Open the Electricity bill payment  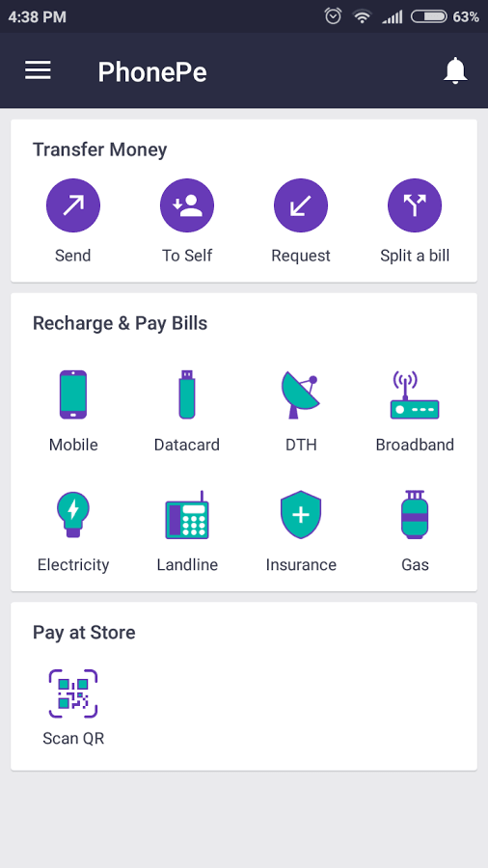pyautogui.click(x=73, y=515)
